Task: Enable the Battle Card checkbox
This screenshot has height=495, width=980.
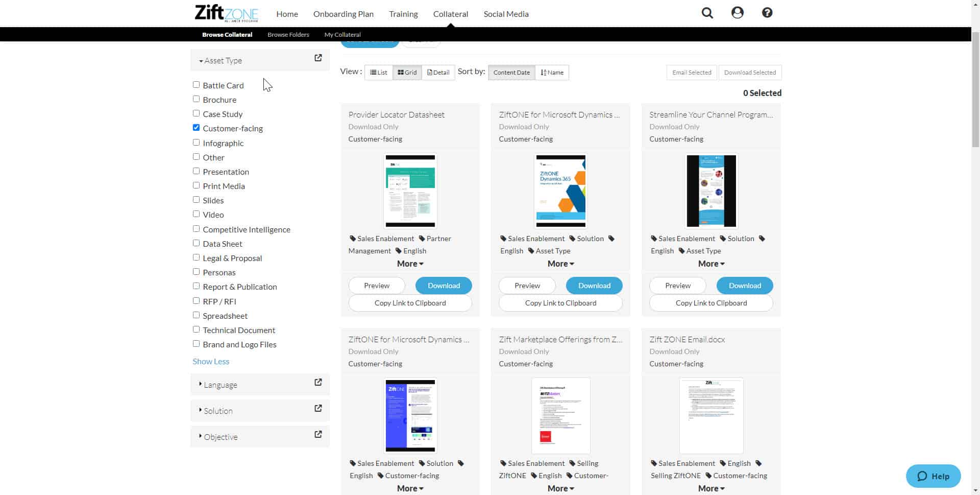Action: coord(196,85)
